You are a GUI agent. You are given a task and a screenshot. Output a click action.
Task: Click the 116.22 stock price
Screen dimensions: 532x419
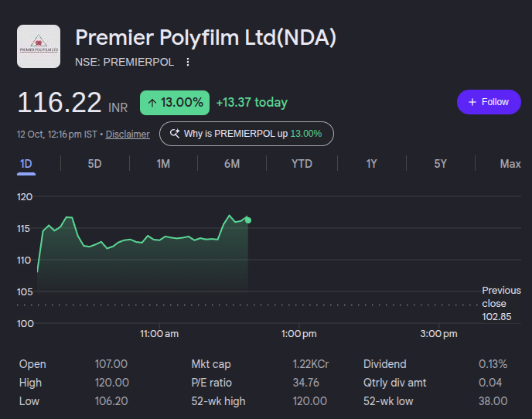(60, 103)
